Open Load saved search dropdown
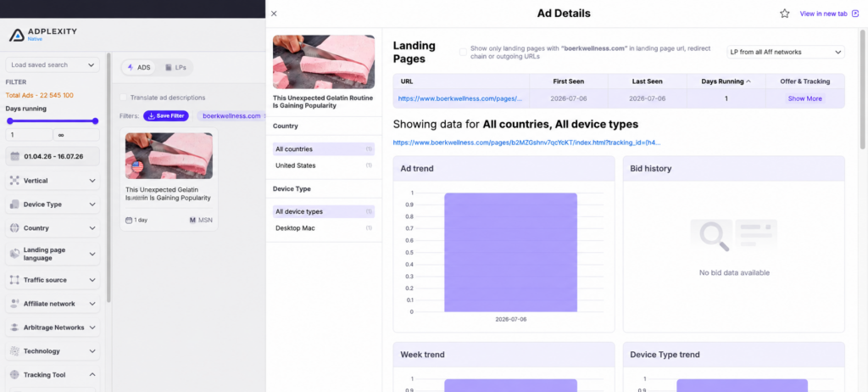Viewport: 868px width, 392px height. [53, 64]
